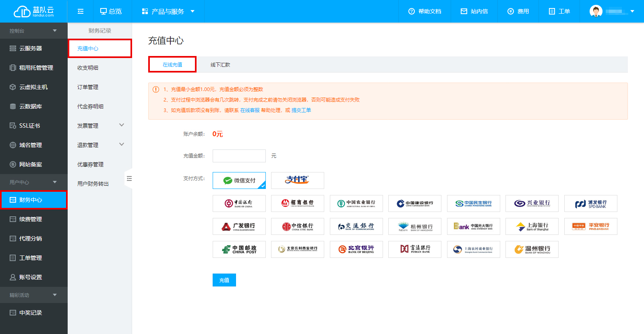
Task: Select 财务中心 in sidebar
Action: click(x=34, y=200)
